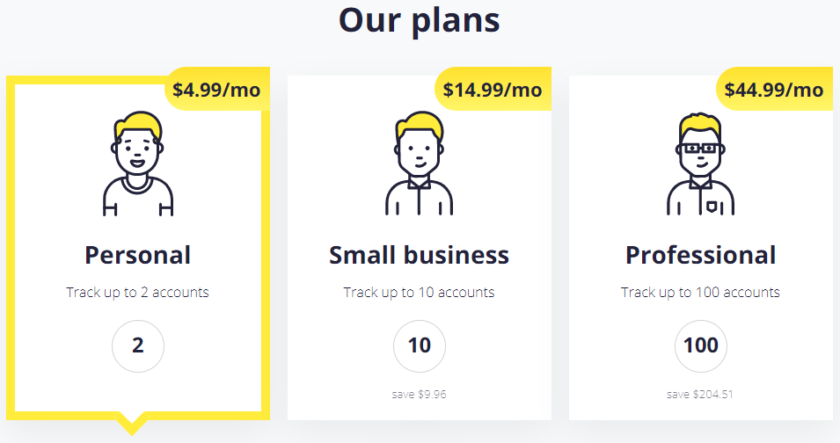
Task: Click the yellow border of Personal card
Action: click(10, 247)
